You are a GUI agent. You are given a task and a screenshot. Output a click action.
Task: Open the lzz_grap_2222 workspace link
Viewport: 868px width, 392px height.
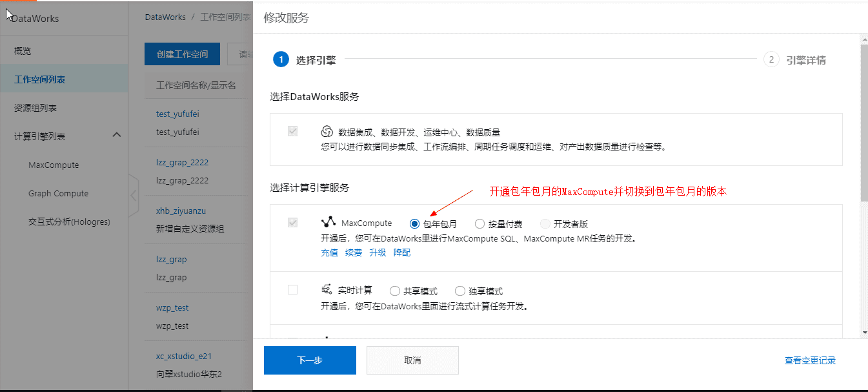pyautogui.click(x=182, y=162)
